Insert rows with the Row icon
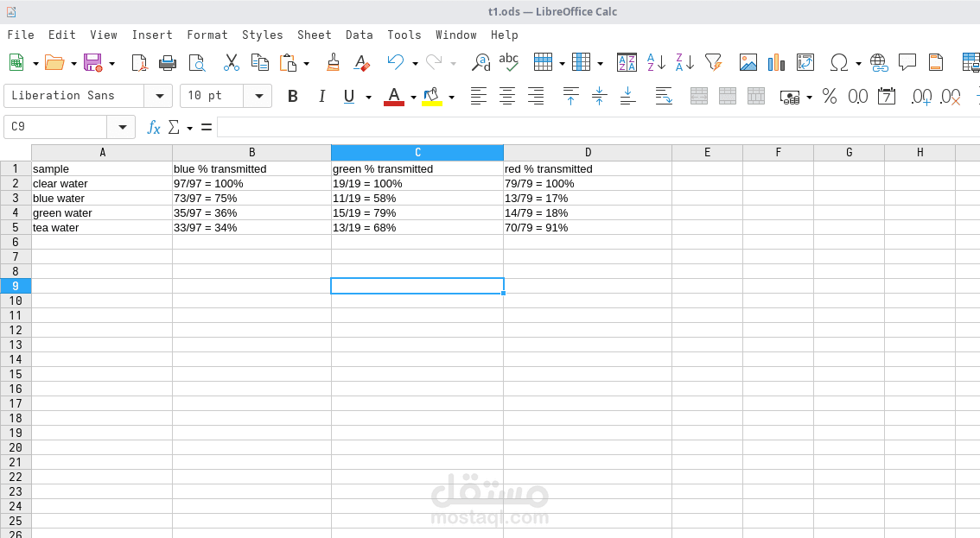980x538 pixels. (x=543, y=62)
